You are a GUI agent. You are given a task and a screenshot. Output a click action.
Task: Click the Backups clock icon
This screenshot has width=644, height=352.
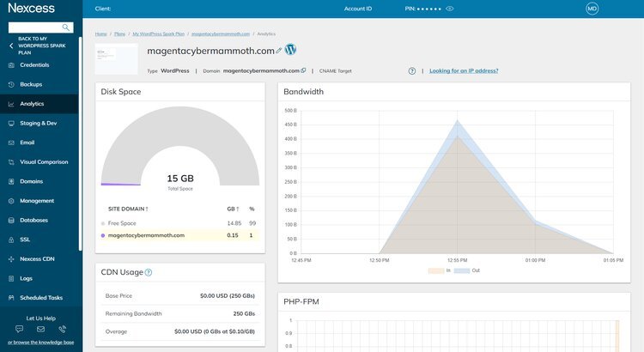tap(11, 84)
